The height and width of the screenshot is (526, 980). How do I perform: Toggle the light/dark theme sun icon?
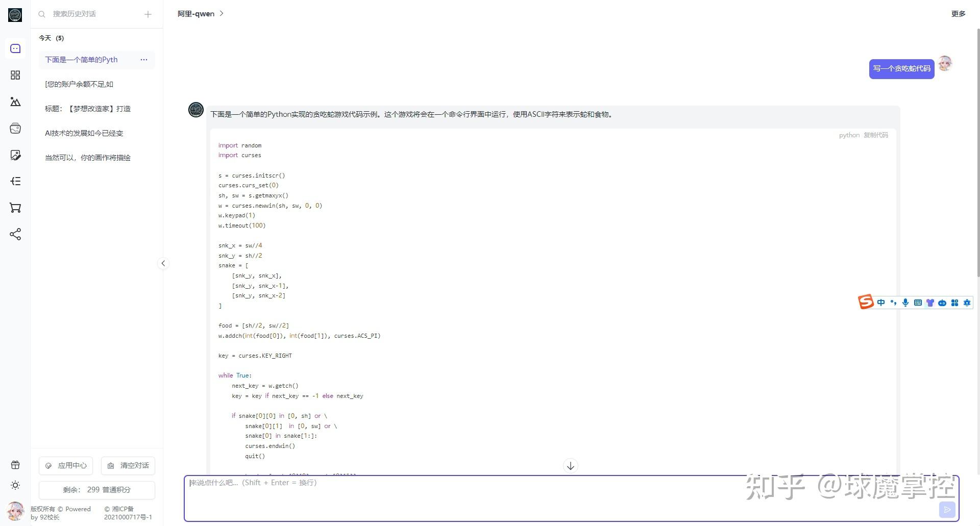click(x=15, y=485)
